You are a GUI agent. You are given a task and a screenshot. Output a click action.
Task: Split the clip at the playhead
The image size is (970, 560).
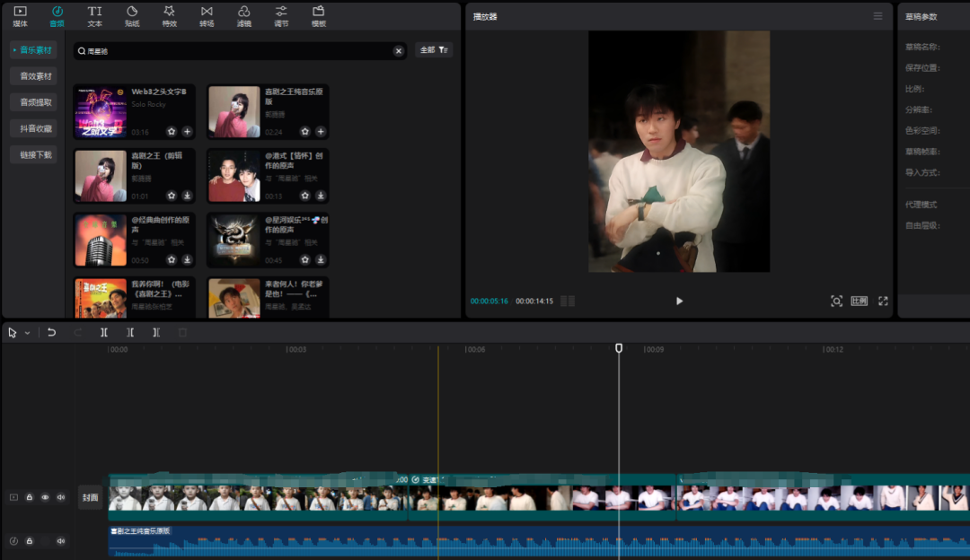click(x=104, y=333)
